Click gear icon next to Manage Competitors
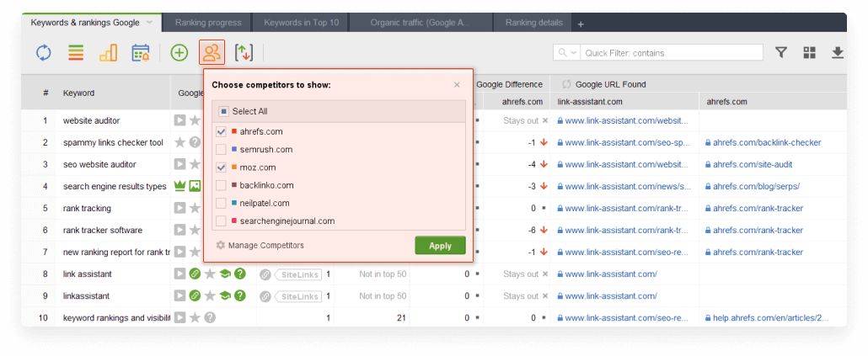868x356 pixels. click(x=220, y=245)
